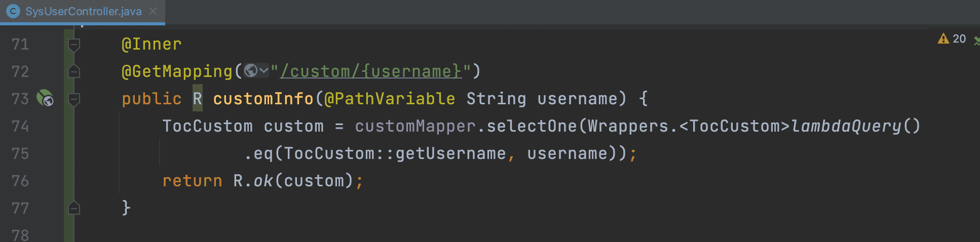
Task: Click the closing fold marker on line 77
Action: [x=74, y=208]
